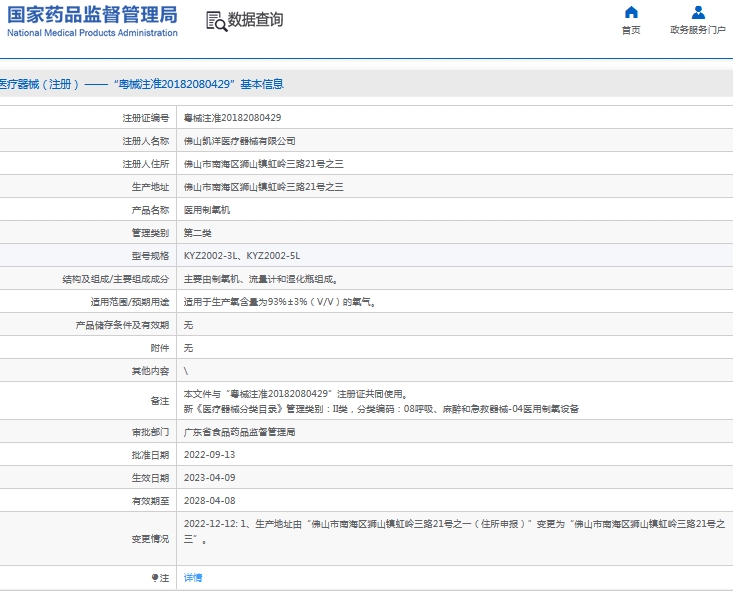Image resolution: width=733 pixels, height=597 pixels.
Task: Click model value KYZ2002-3L、KYZ2002-5L
Action: (242, 256)
